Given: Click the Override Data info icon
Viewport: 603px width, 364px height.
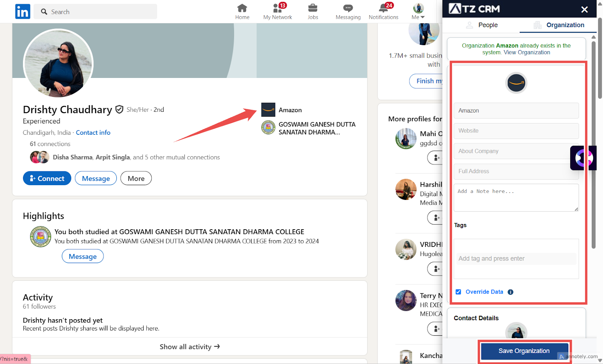Looking at the screenshot, I should (510, 292).
